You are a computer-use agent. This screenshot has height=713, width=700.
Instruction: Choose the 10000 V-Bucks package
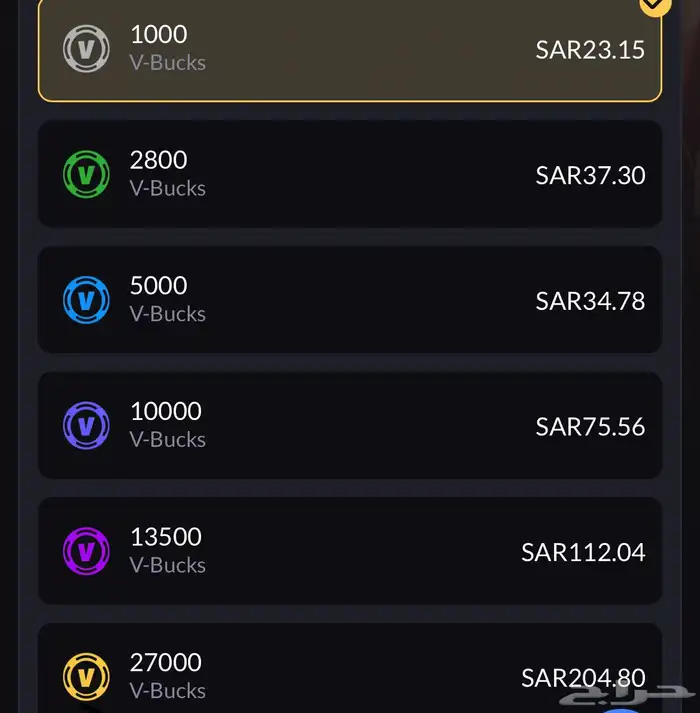[x=350, y=426]
